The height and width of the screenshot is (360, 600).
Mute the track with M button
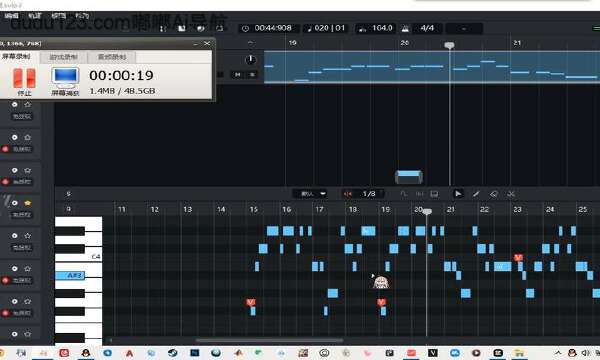point(238,74)
